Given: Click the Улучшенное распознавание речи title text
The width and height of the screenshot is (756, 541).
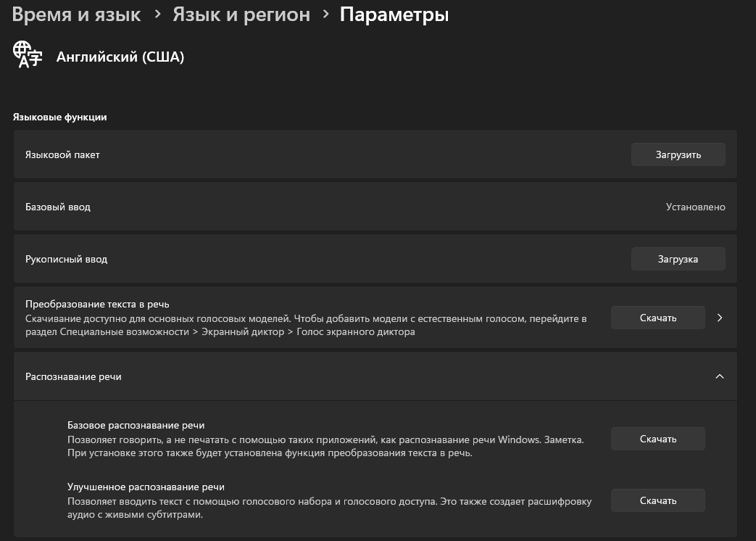Looking at the screenshot, I should pyautogui.click(x=141, y=487).
